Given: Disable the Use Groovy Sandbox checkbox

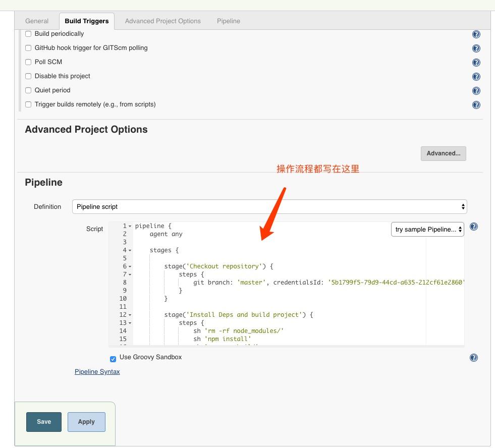Looking at the screenshot, I should (113, 359).
